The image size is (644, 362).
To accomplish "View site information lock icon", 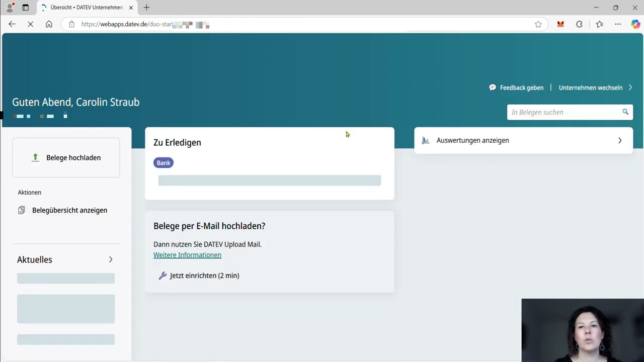I will point(71,24).
